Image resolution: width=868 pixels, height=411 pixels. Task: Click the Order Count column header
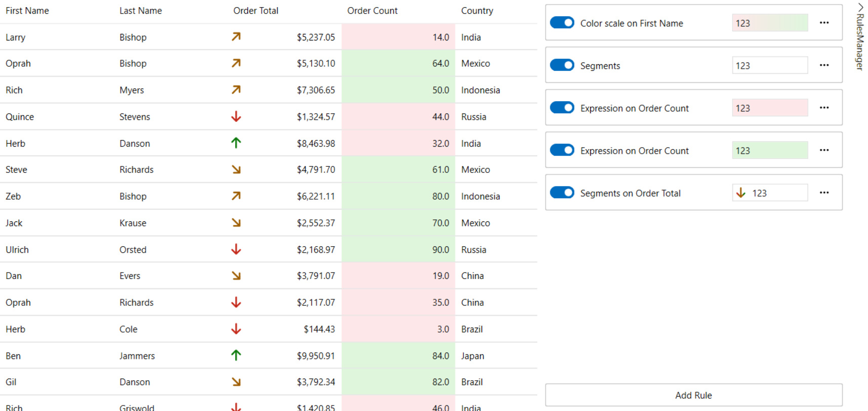pos(372,11)
